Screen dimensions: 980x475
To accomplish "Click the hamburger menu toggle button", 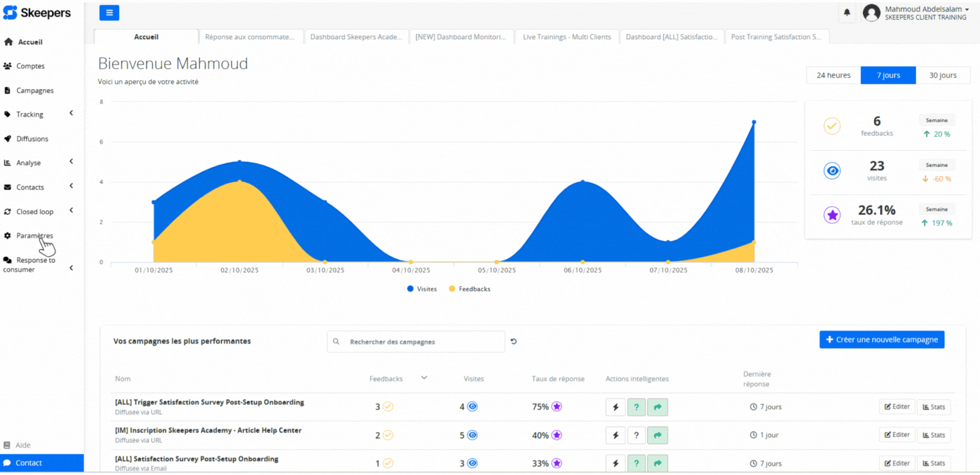I will [x=109, y=12].
